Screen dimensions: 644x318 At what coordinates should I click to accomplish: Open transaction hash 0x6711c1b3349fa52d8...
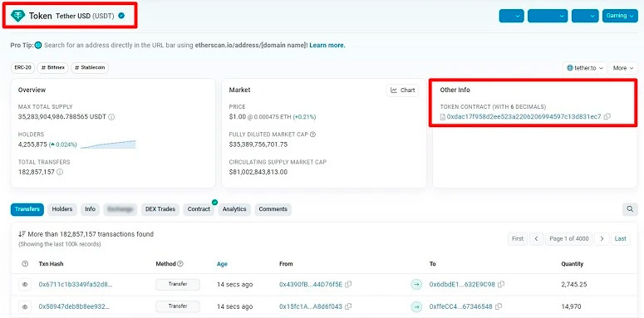pos(75,284)
